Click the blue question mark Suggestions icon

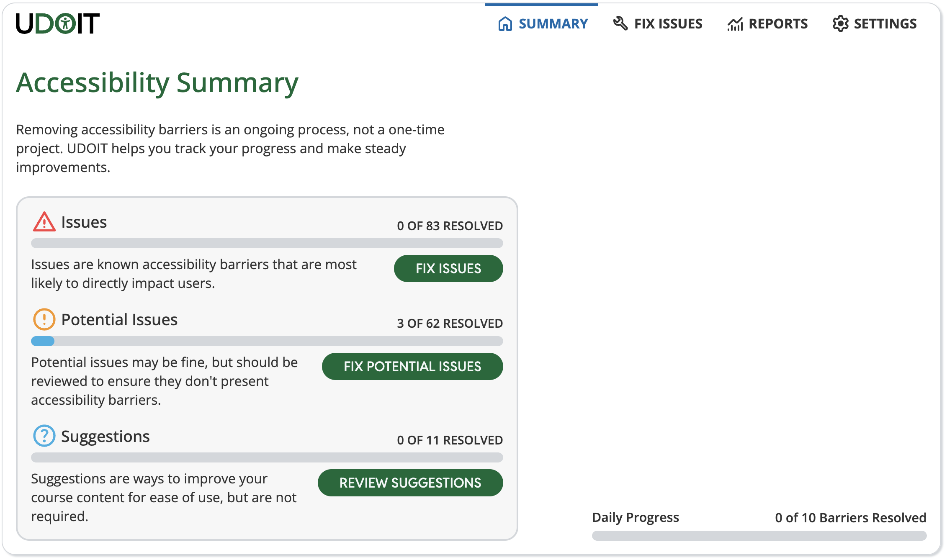(x=44, y=436)
